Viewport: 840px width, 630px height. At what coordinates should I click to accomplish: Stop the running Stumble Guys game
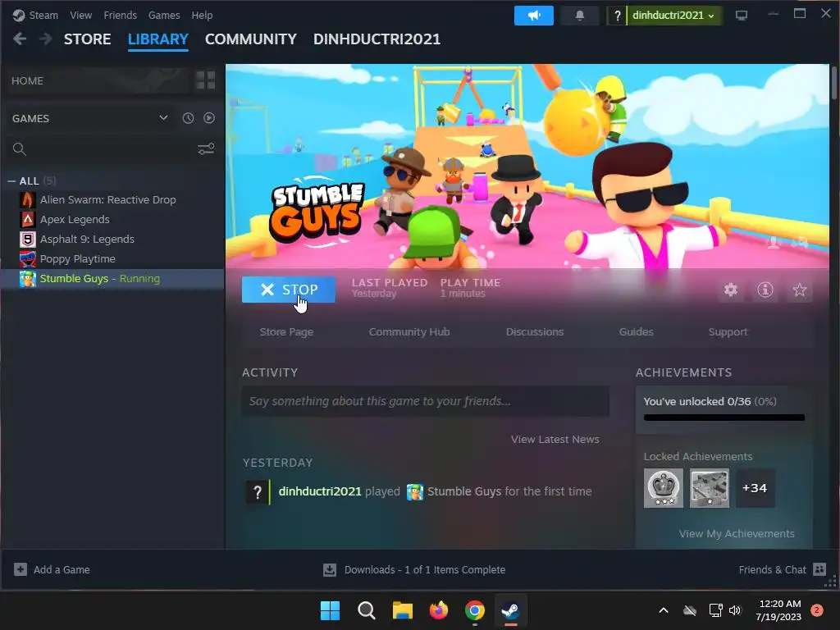[289, 290]
